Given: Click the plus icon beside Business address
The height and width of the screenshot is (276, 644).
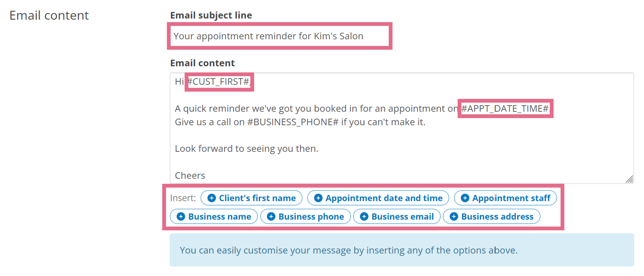Looking at the screenshot, I should coord(454,217).
